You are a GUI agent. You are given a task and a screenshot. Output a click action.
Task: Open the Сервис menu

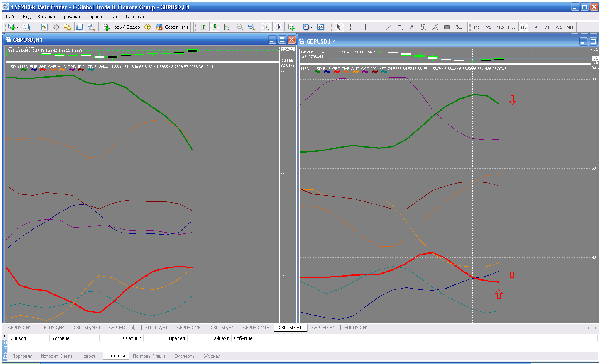coord(94,17)
